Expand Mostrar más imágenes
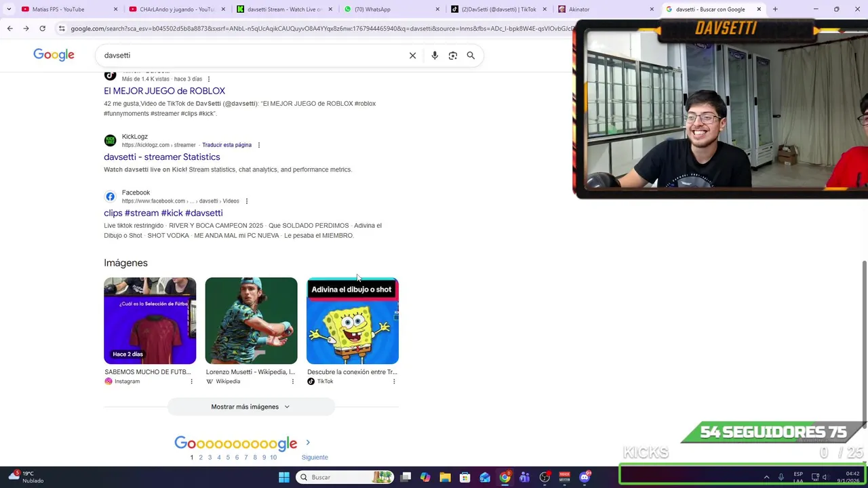 pyautogui.click(x=251, y=407)
